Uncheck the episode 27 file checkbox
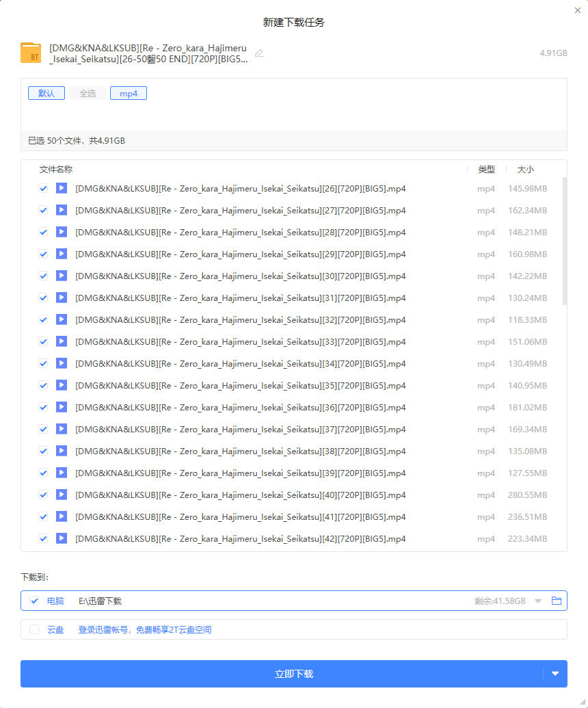 tap(43, 211)
